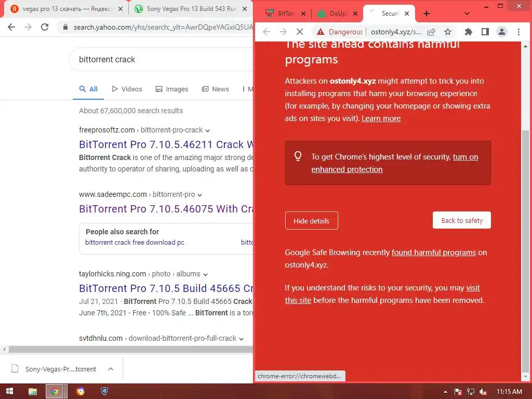Expand dropdown next to taylorhicks.ning.com result
The image size is (532, 399).
click(205, 274)
